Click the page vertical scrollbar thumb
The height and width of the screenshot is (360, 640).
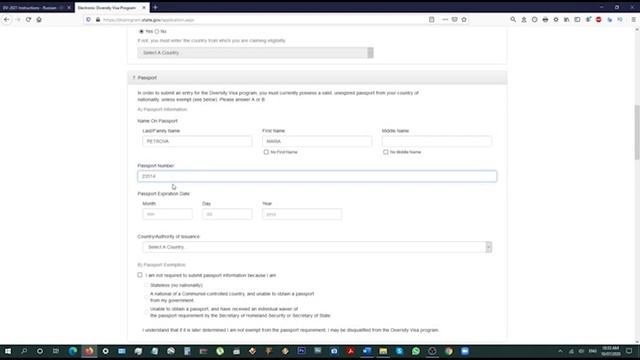pos(637,132)
